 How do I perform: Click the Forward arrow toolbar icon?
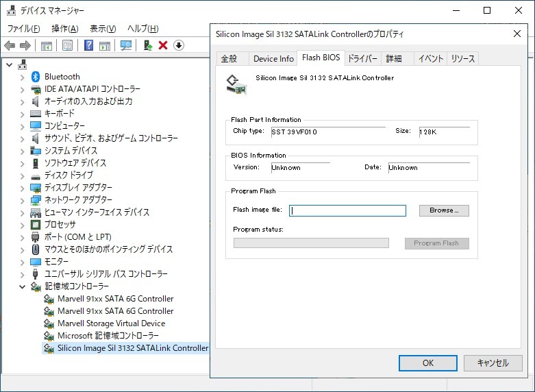coord(25,45)
